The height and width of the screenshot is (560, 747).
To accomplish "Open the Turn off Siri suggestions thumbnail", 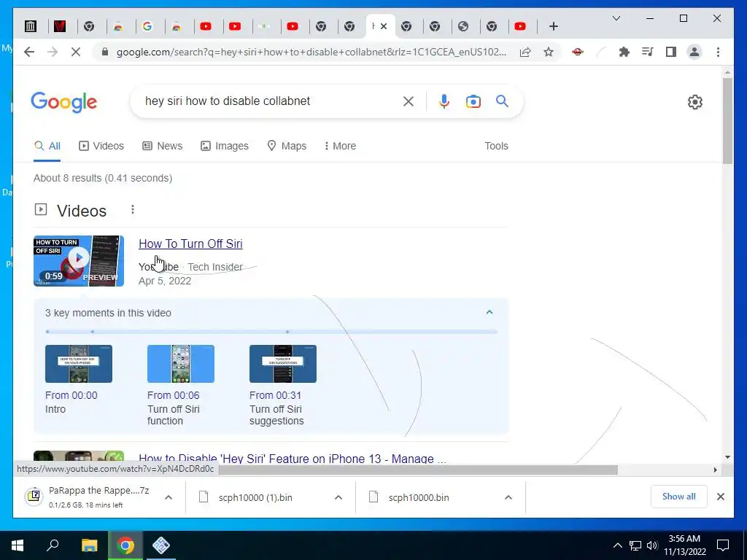I will point(283,364).
